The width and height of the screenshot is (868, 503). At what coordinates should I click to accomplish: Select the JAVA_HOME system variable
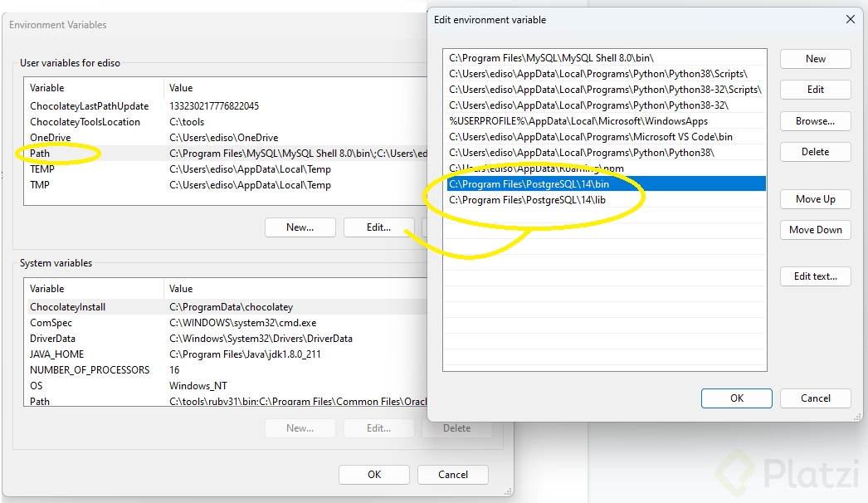coord(57,354)
